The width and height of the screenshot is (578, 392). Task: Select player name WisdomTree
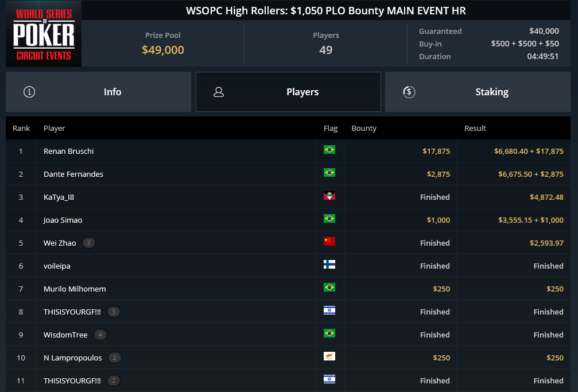pyautogui.click(x=65, y=335)
